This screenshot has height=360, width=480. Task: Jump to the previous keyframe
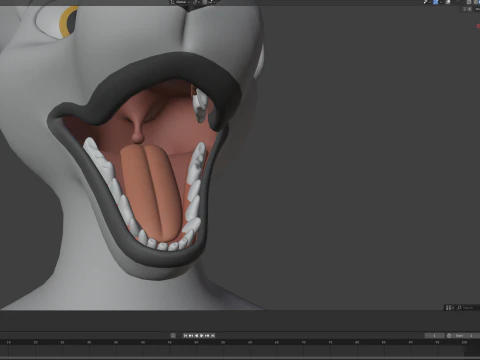coord(191,336)
